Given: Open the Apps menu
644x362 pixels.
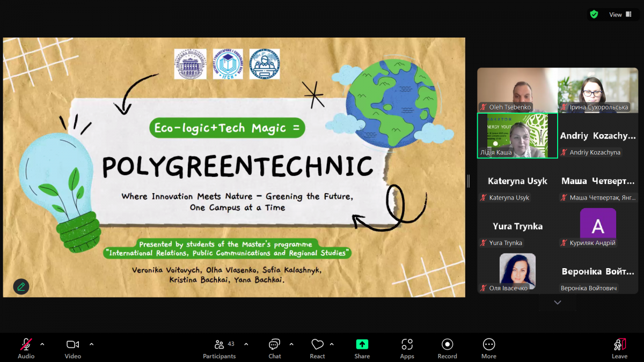Looking at the screenshot, I should pyautogui.click(x=407, y=348).
